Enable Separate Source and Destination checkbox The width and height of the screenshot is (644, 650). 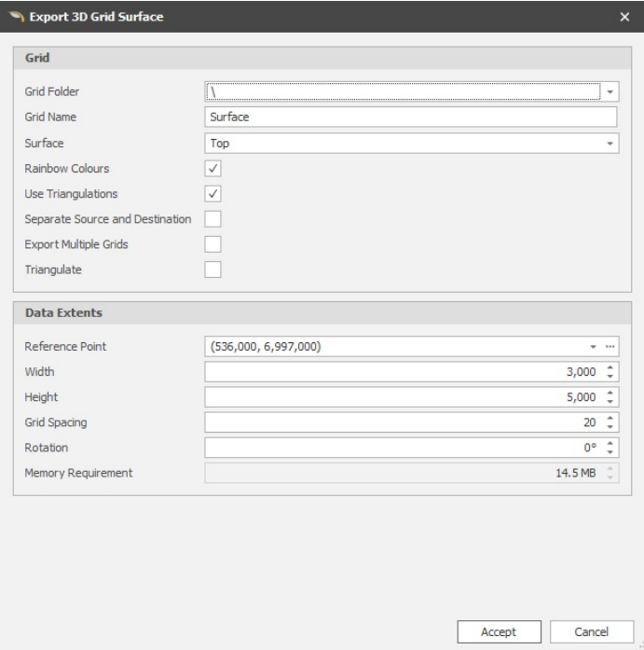[213, 219]
